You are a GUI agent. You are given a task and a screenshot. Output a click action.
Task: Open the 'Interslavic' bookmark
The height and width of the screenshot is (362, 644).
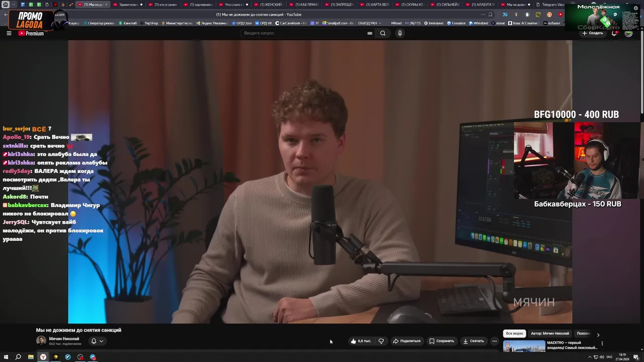435,23
